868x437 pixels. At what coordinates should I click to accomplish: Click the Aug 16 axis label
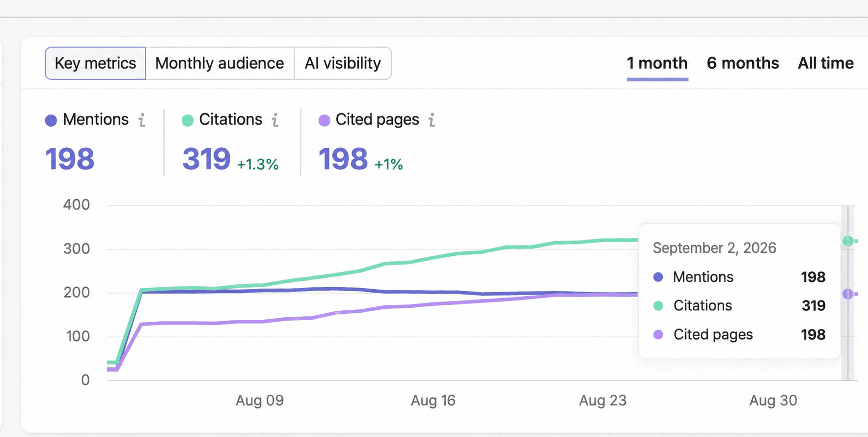(433, 401)
